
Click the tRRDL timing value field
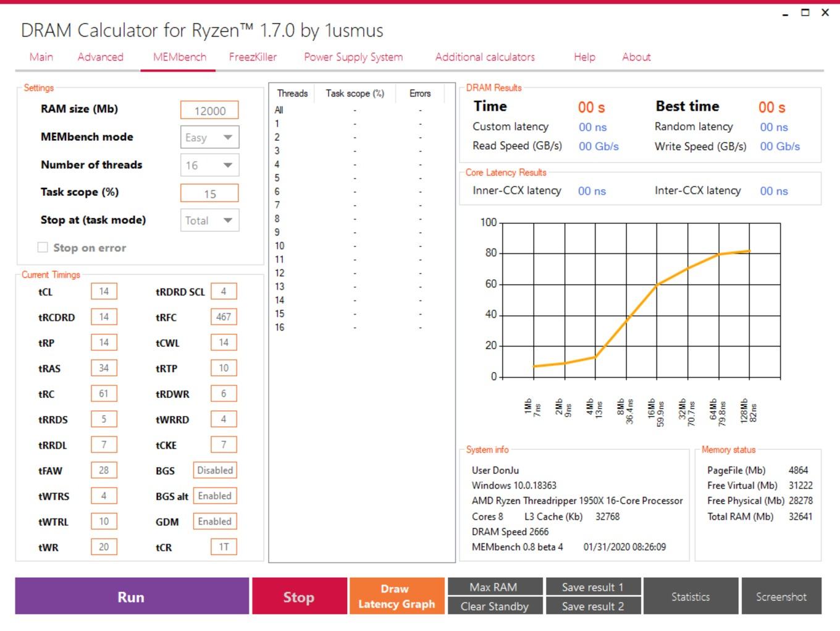click(104, 444)
